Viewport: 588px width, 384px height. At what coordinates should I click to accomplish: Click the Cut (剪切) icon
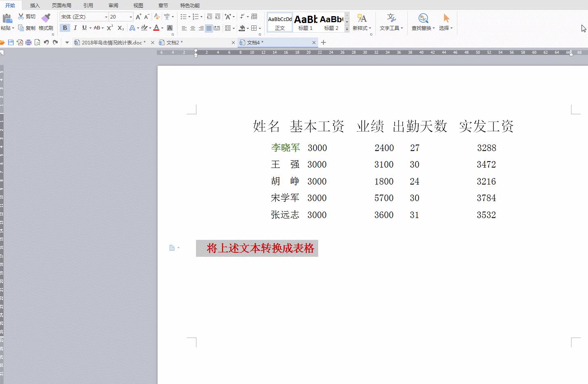(x=27, y=16)
